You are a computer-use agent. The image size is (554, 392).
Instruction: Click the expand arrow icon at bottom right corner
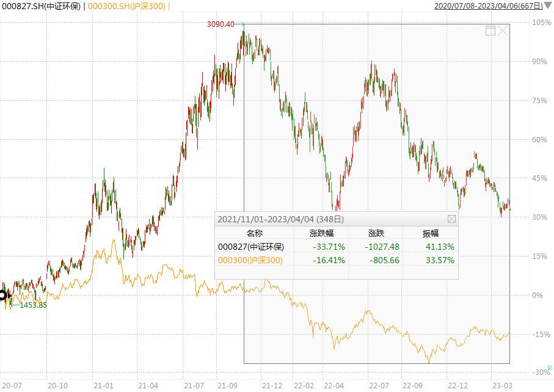pyautogui.click(x=549, y=368)
